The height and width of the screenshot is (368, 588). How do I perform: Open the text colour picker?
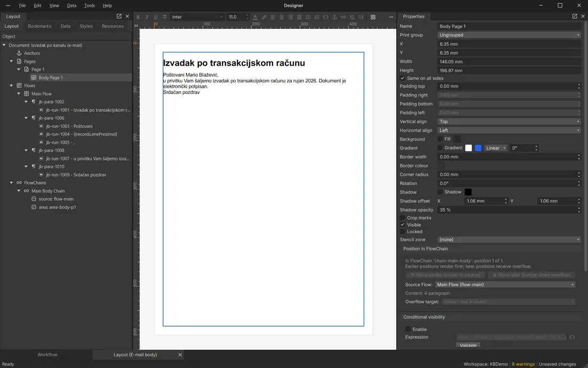[255, 17]
